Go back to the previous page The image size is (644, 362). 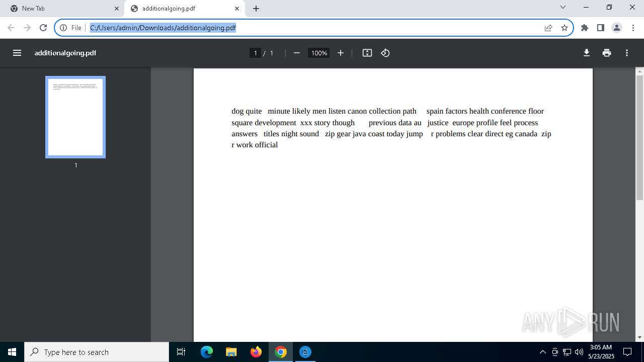point(11,28)
